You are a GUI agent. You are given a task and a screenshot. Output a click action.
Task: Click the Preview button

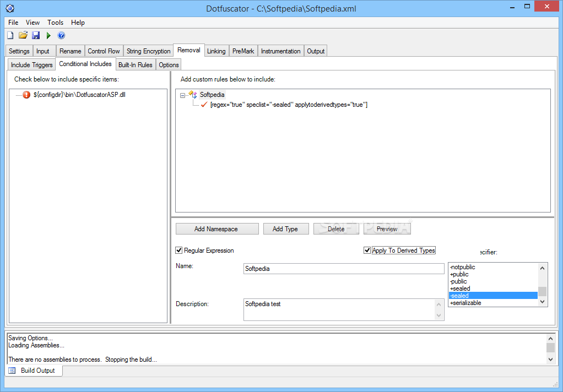pyautogui.click(x=387, y=228)
